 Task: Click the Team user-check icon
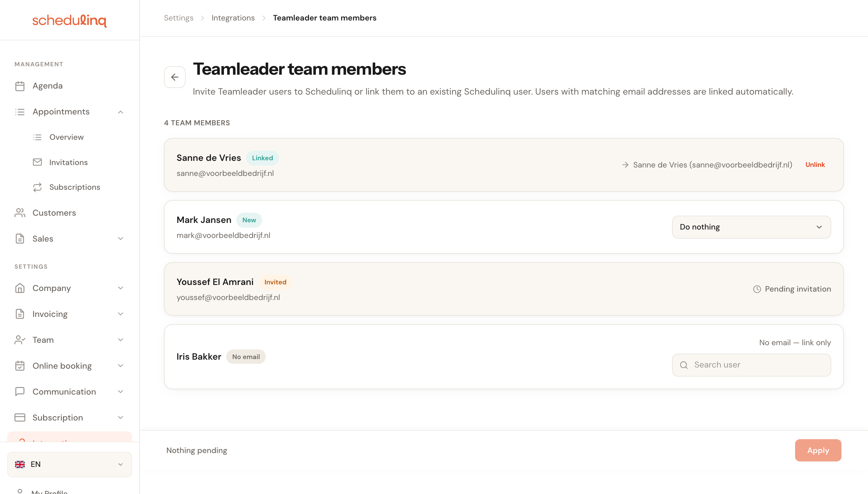20,340
